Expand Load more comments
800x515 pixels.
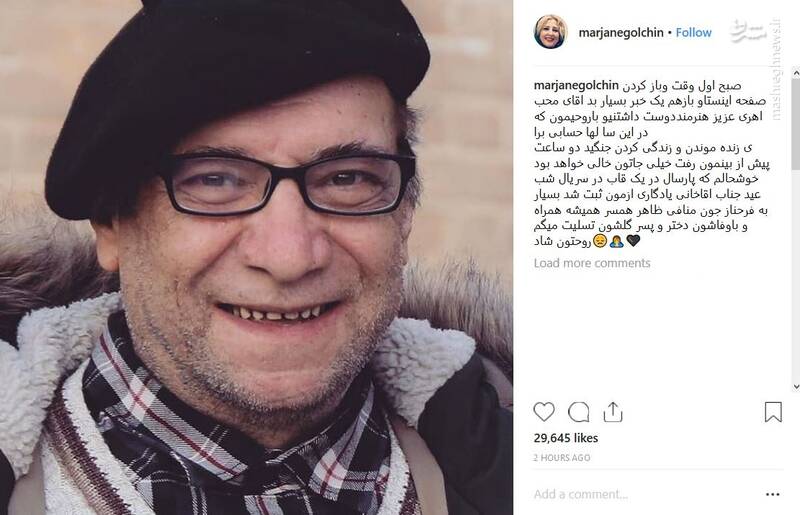point(592,263)
